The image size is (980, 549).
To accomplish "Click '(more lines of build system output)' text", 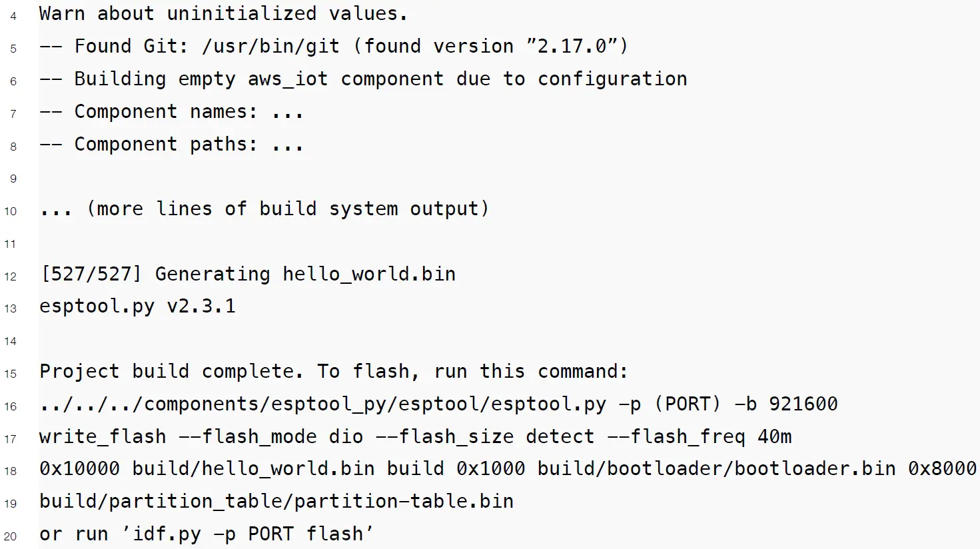I will tap(288, 209).
